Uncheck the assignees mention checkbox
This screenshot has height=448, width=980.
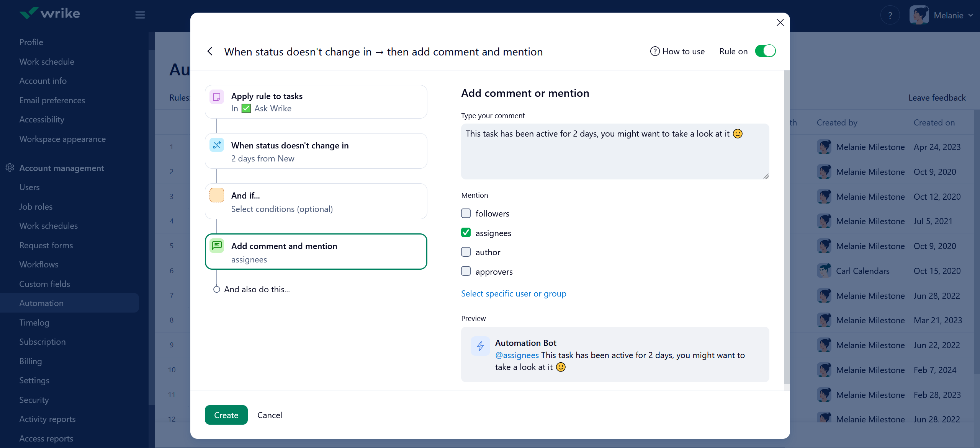pos(466,233)
